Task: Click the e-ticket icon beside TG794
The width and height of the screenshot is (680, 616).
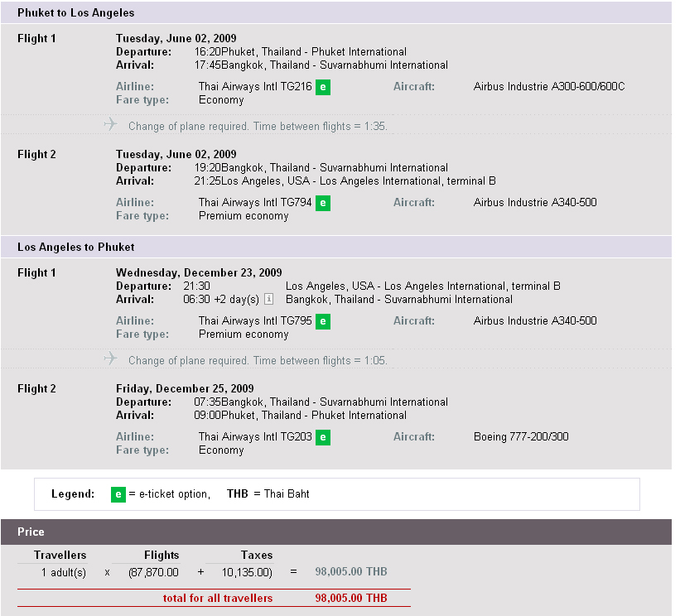Action: [x=323, y=203]
